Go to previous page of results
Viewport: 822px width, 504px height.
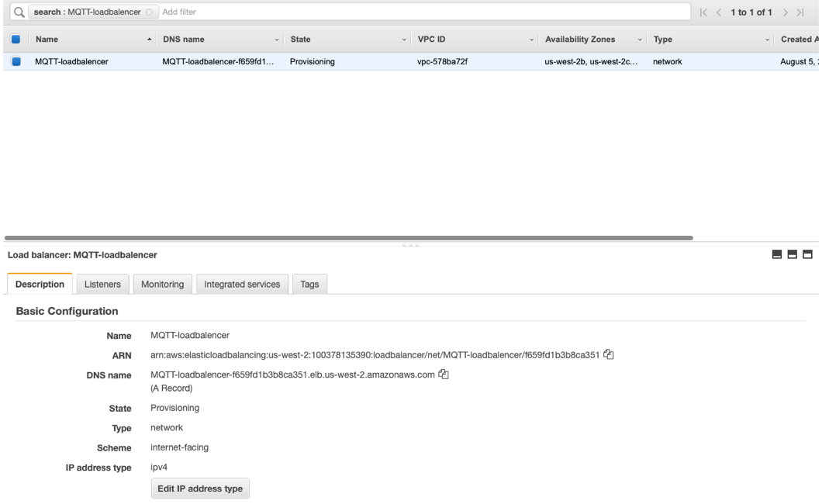tap(719, 12)
